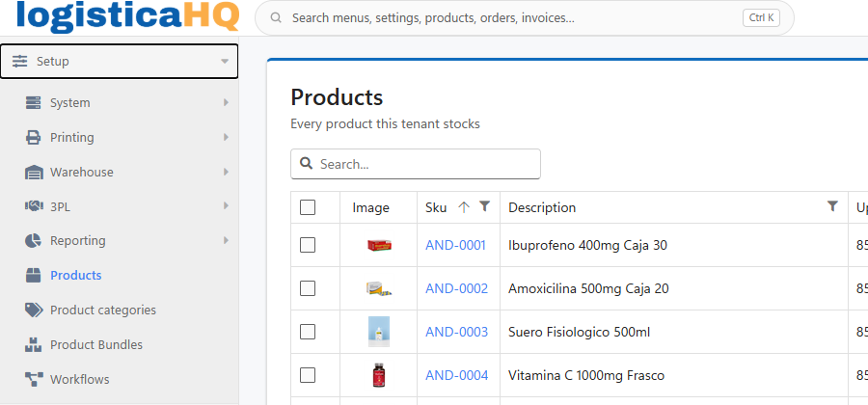Expand the 3PL submenu arrow
Screen dimensions: 868x405
point(226,205)
